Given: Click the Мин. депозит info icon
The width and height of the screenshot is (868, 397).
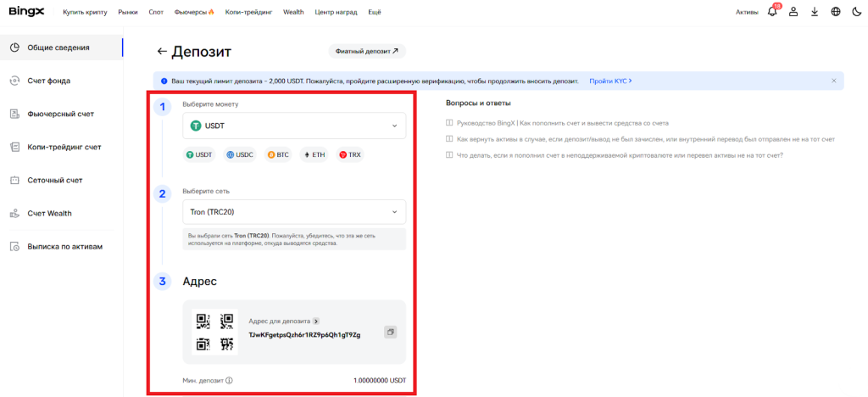Looking at the screenshot, I should 229,381.
